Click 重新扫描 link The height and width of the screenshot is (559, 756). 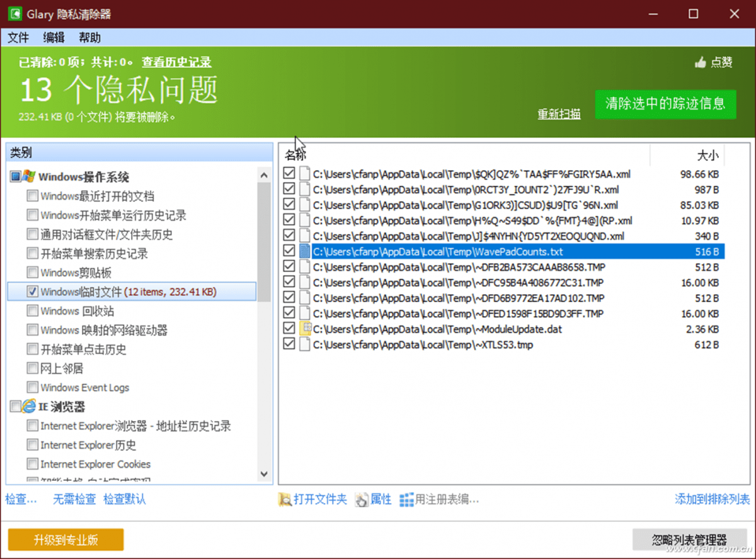point(559,114)
